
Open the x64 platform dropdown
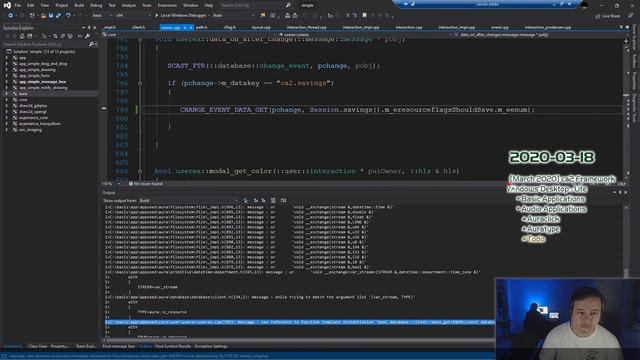(132, 16)
